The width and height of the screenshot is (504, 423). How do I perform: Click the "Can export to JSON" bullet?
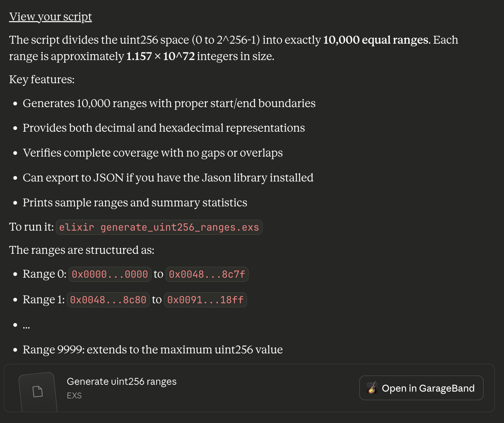(x=168, y=178)
